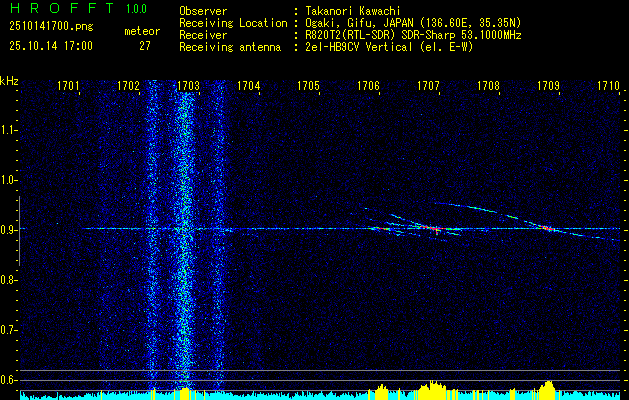Click the 1708 time marker
The height and width of the screenshot is (400, 629).
pos(488,86)
